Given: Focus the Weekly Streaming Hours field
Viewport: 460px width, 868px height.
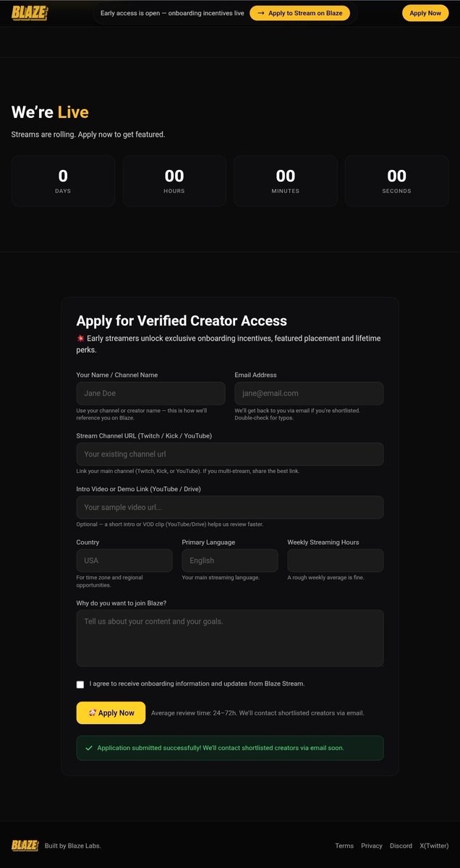Looking at the screenshot, I should point(336,561).
